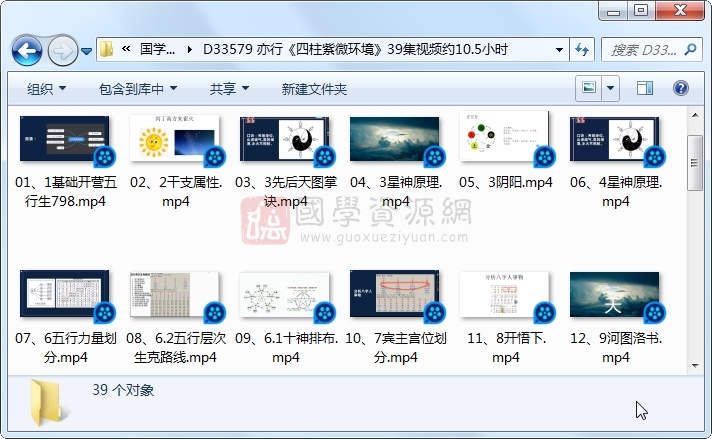Click the folder icon in the address bar
The width and height of the screenshot is (712, 439).
click(x=106, y=49)
